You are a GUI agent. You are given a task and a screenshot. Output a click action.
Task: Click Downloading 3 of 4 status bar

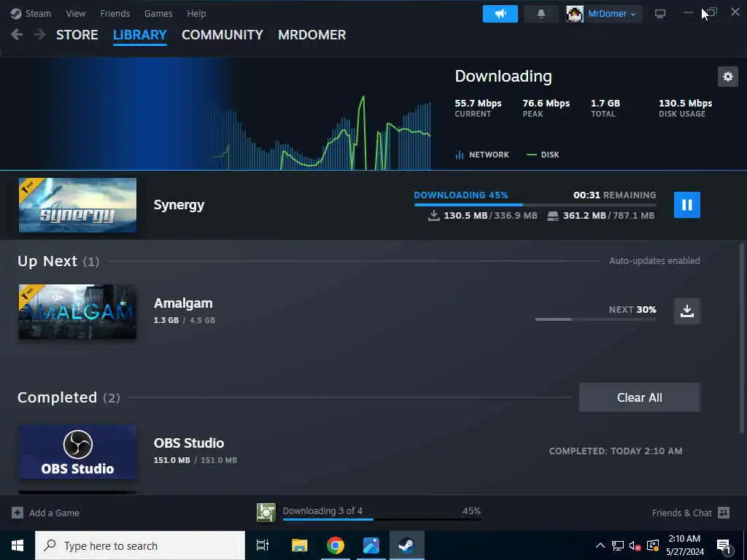(382, 513)
